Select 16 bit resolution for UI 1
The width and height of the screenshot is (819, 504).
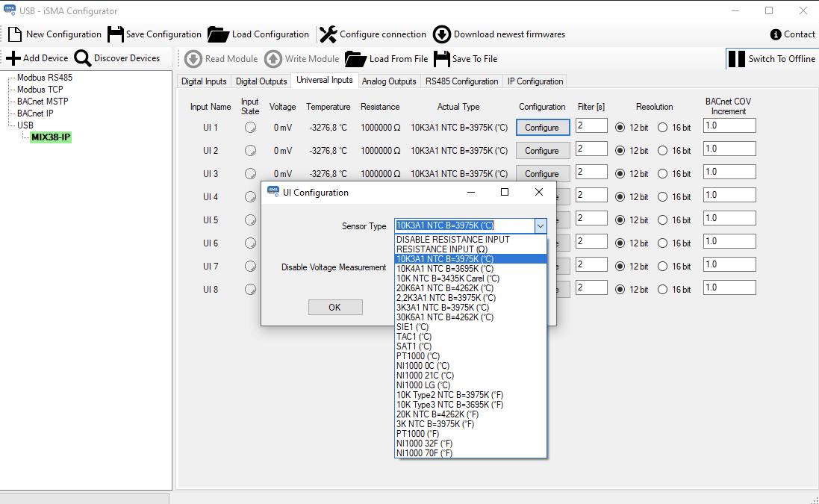(x=662, y=128)
